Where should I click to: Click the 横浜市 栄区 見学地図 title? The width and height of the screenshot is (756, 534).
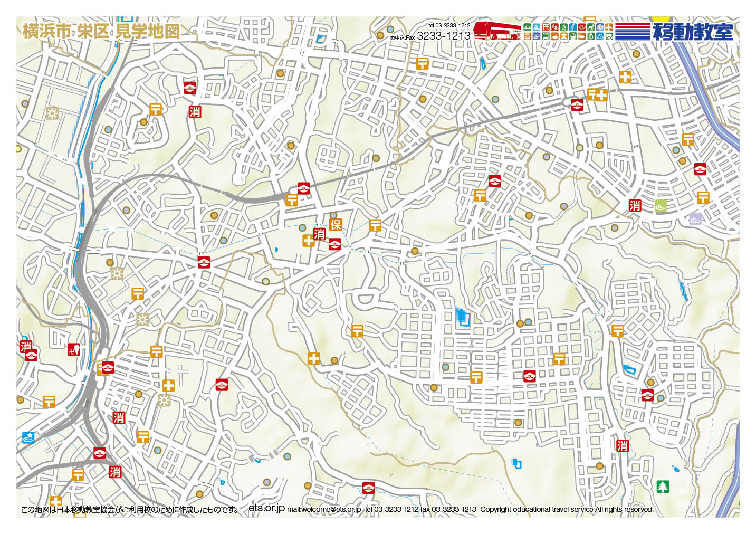pos(101,31)
